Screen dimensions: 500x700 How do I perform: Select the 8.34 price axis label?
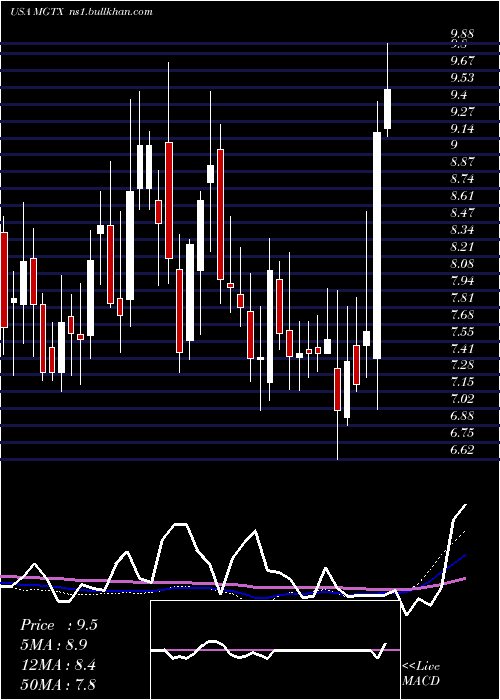(x=462, y=230)
